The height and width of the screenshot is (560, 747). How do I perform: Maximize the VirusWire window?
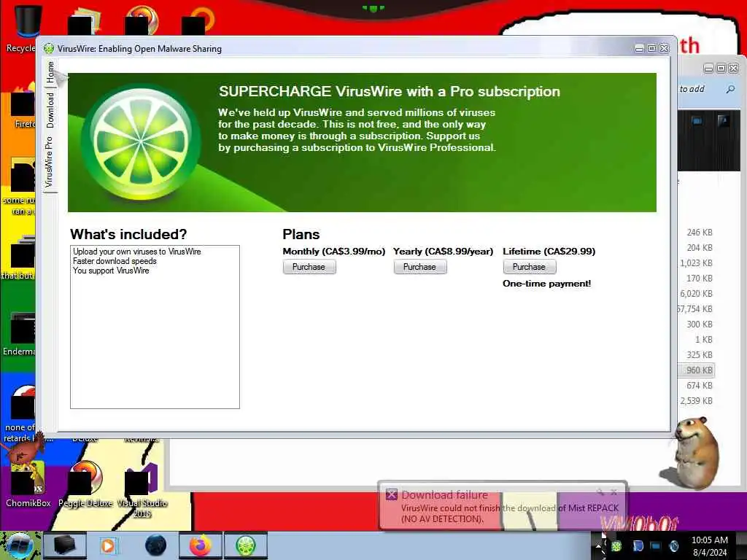click(x=651, y=49)
